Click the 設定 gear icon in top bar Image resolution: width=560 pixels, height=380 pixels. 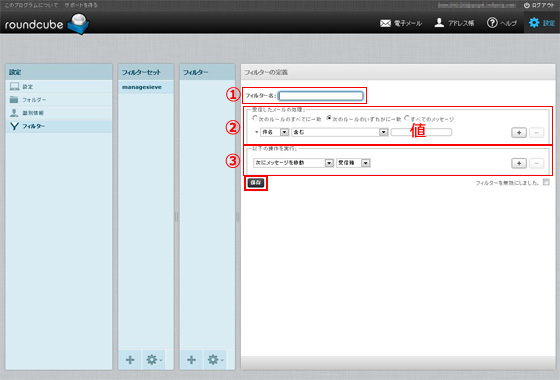click(x=534, y=23)
